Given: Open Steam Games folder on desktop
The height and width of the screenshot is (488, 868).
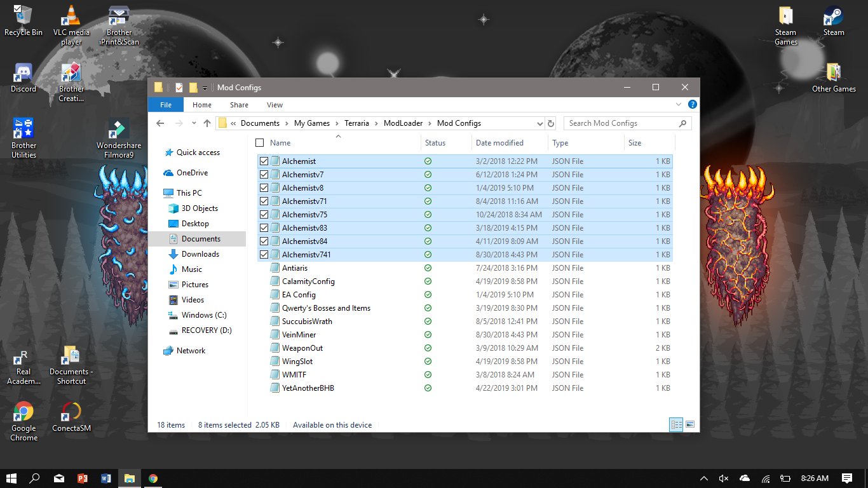Looking at the screenshot, I should click(x=786, y=25).
